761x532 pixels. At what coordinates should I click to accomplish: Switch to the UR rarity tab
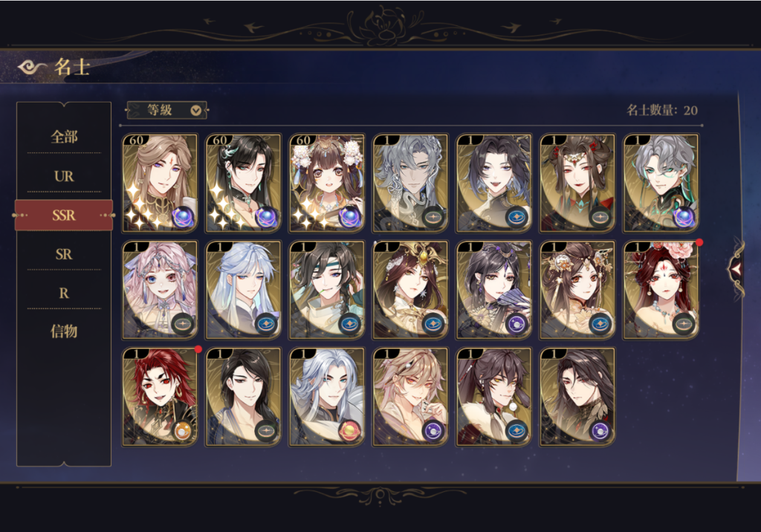coord(64,176)
